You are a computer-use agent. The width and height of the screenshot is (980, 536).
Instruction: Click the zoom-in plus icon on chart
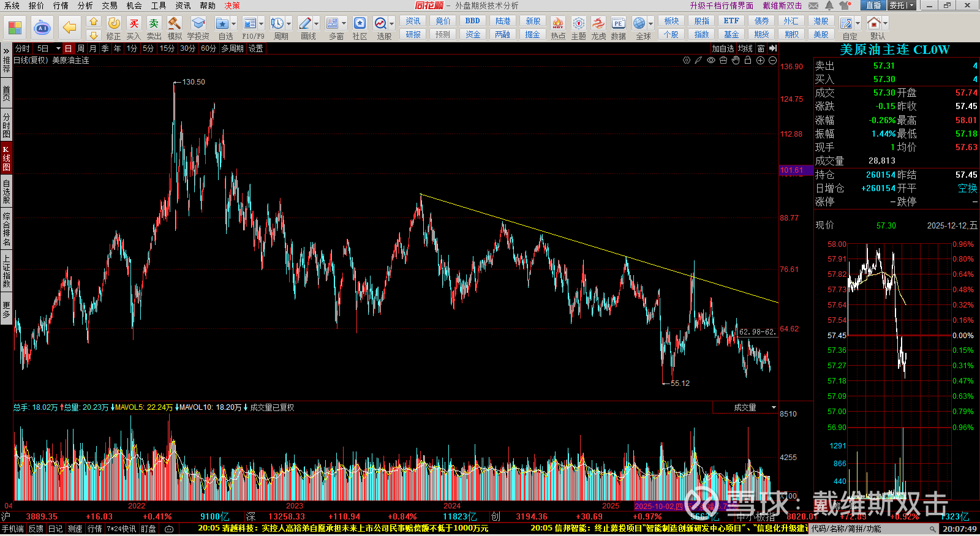pos(760,60)
